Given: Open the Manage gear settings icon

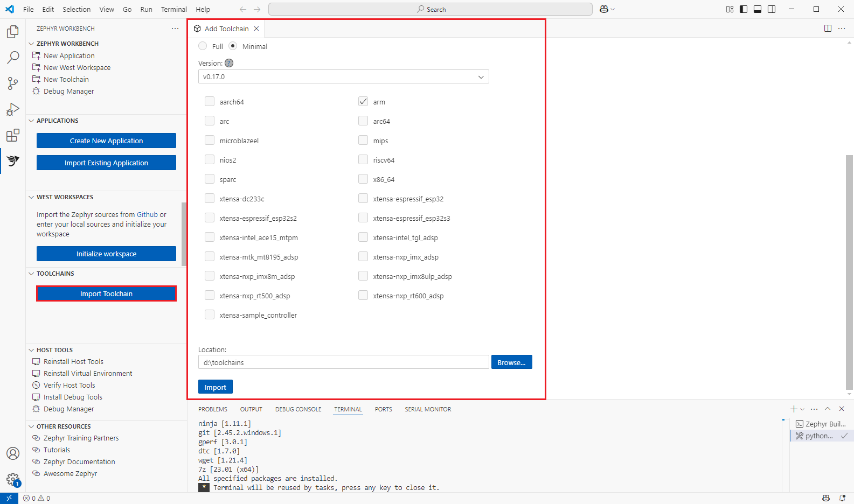Looking at the screenshot, I should (13, 479).
